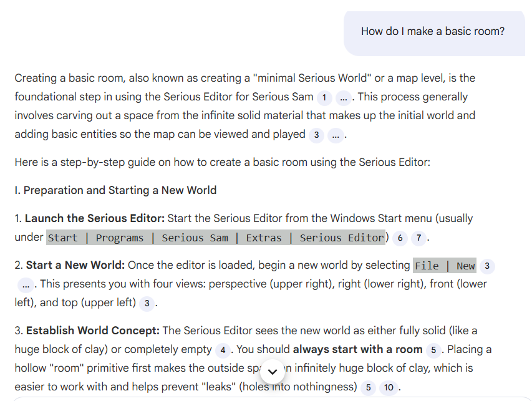Click the line 'Here is a step-by-step guide...'
The height and width of the screenshot is (401, 532).
pos(222,162)
